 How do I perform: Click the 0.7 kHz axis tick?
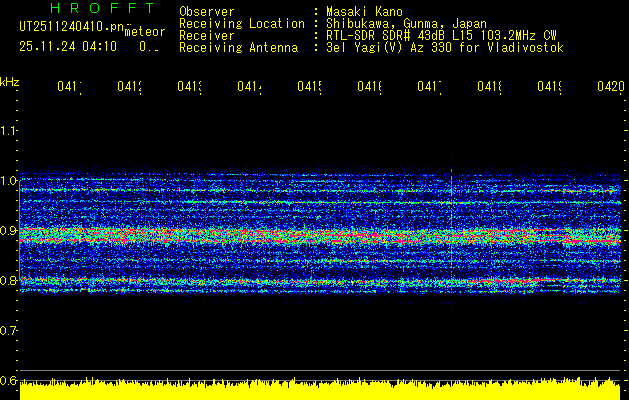[9, 331]
